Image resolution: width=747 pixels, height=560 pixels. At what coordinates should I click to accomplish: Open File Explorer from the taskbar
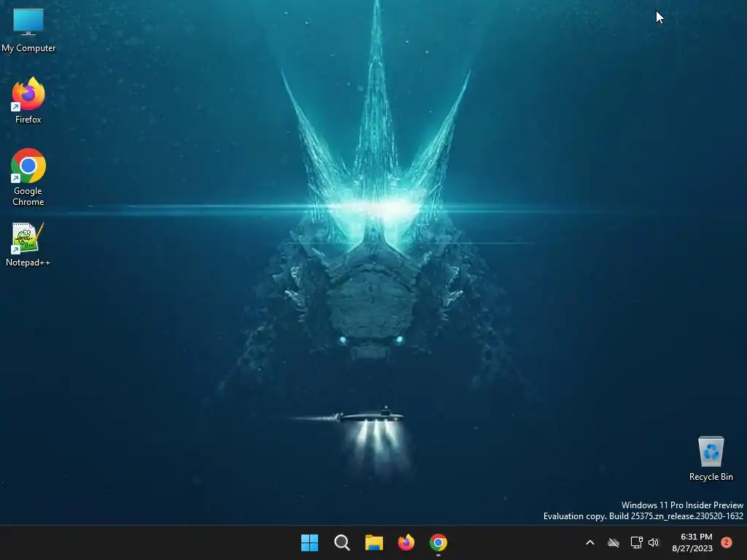pos(374,542)
